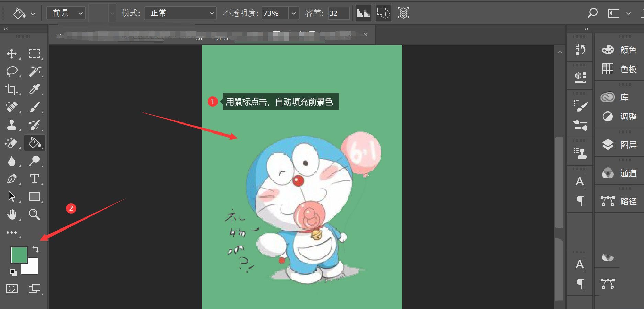Image resolution: width=644 pixels, height=309 pixels.
Task: Click the white background color swatch
Action: click(32, 268)
